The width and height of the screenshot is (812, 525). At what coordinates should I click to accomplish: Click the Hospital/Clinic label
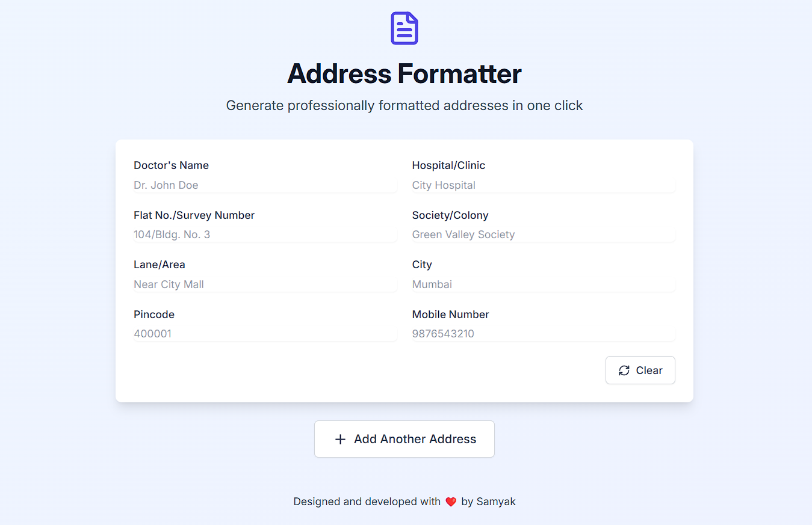448,165
